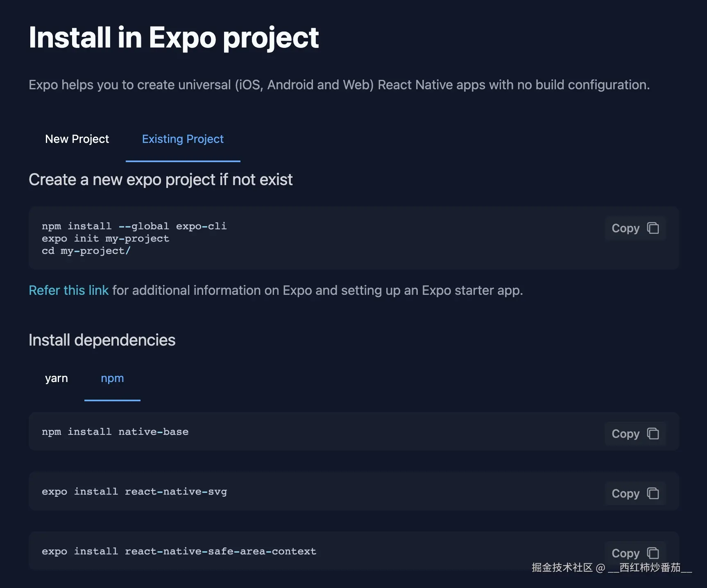This screenshot has height=588, width=707.
Task: Click the "Install in Expo project" heading
Action: 174,38
